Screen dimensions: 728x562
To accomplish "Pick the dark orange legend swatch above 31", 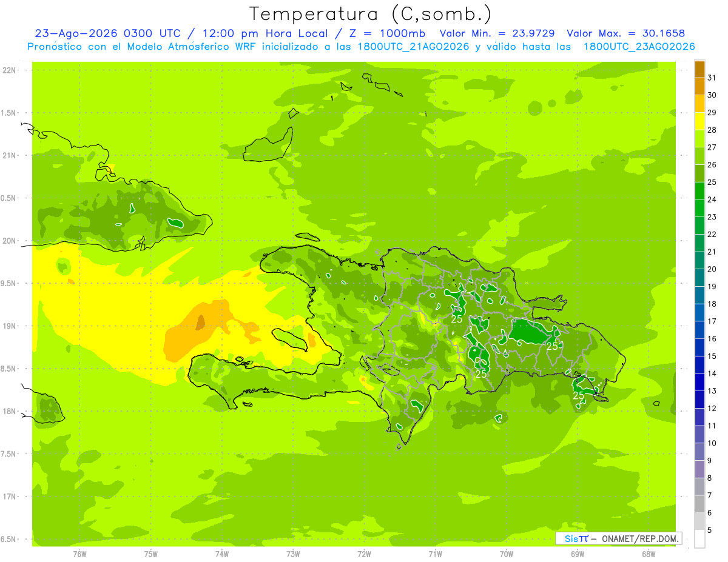I will (699, 70).
